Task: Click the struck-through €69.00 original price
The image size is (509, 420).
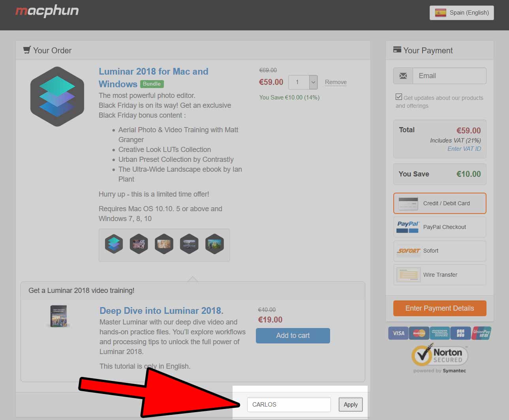Action: [x=268, y=70]
